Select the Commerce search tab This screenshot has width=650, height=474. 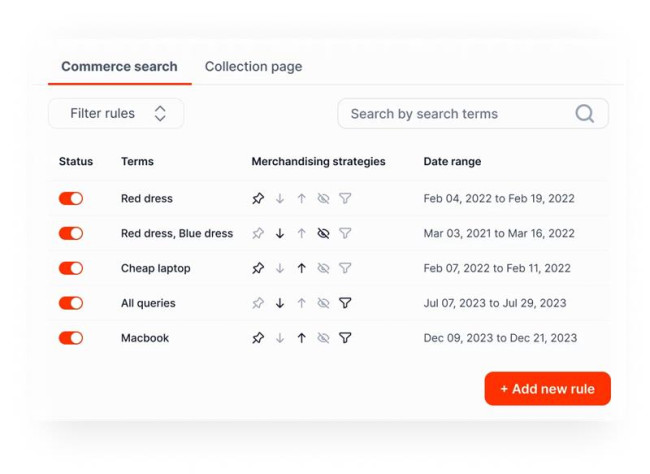point(119,67)
